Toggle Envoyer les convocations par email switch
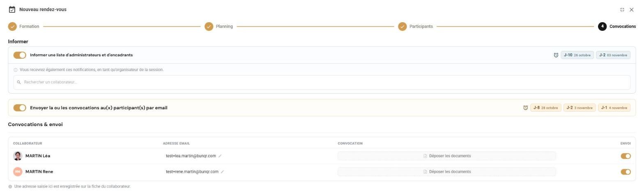This screenshot has width=644, height=193. tap(20, 108)
